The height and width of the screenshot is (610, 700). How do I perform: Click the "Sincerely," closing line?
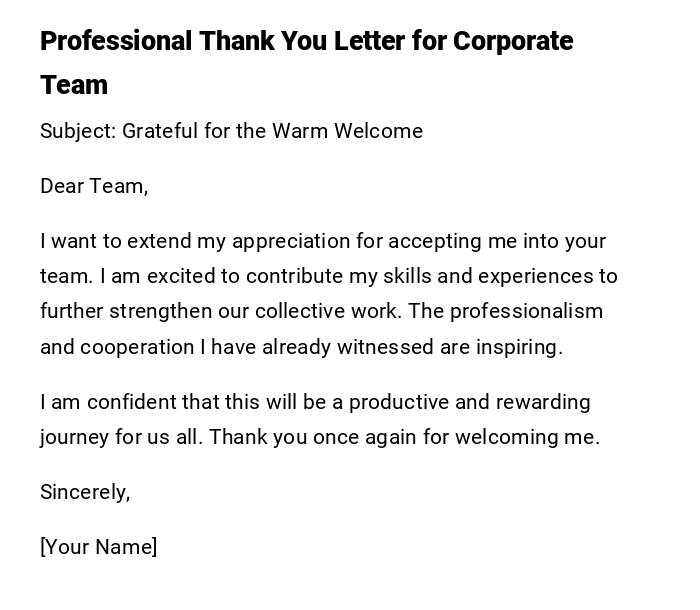point(85,492)
